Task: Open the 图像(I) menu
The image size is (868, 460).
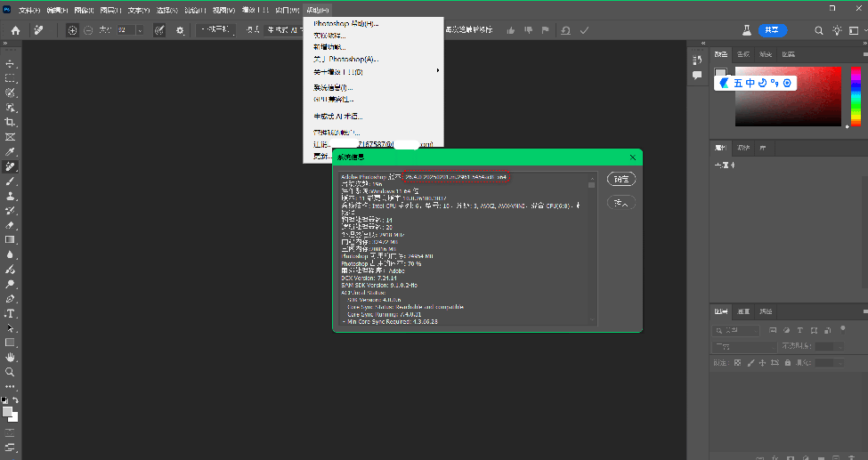Action: click(x=83, y=11)
